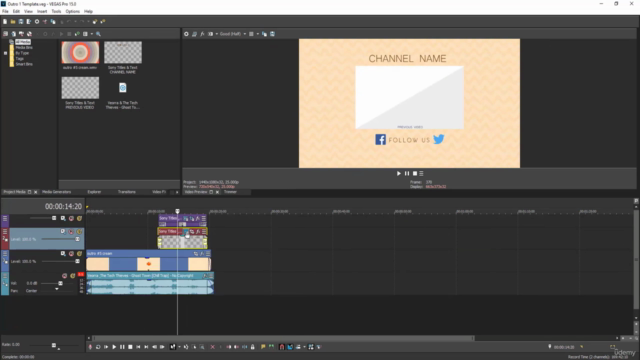640x360 pixels.
Task: Solo the red selected video track
Action: click(79, 231)
